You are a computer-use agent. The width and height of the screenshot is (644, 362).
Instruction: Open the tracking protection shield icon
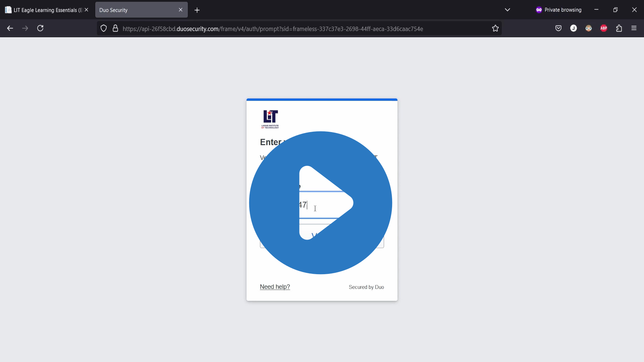[x=104, y=28]
